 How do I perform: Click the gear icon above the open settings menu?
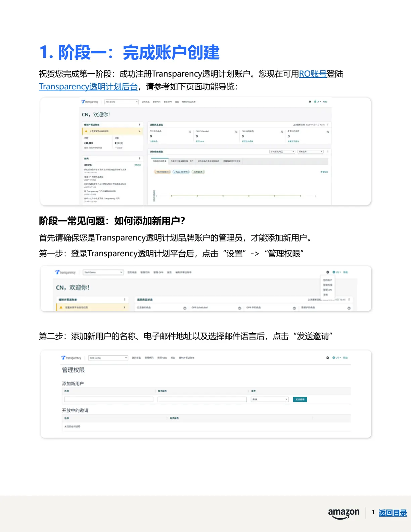coord(328,272)
